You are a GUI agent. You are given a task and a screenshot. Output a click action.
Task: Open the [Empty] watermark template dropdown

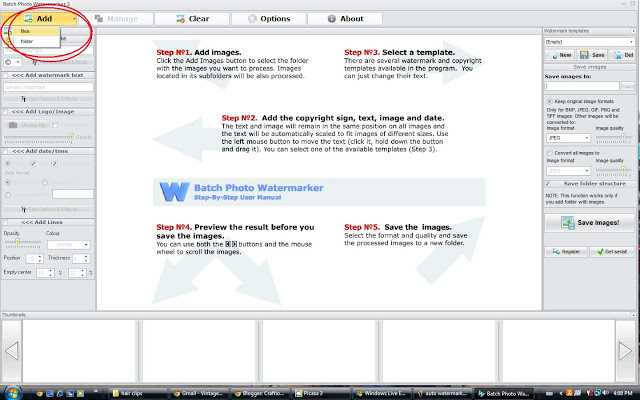pyautogui.click(x=589, y=42)
